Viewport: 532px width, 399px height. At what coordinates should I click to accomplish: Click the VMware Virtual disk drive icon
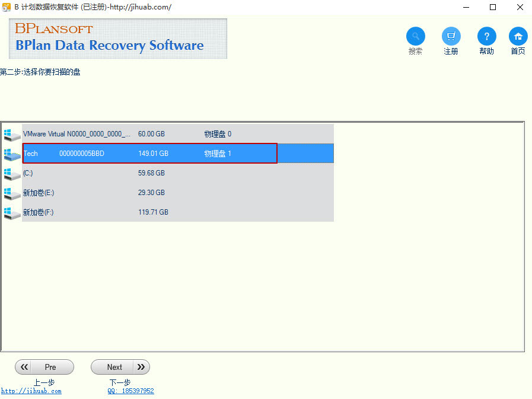point(11,135)
